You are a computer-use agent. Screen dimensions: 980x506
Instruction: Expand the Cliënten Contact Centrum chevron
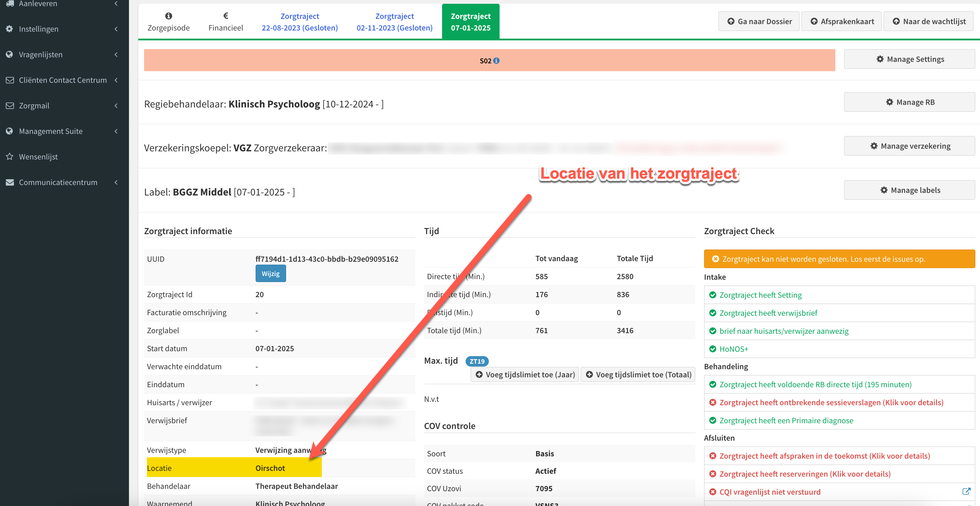pos(116,80)
